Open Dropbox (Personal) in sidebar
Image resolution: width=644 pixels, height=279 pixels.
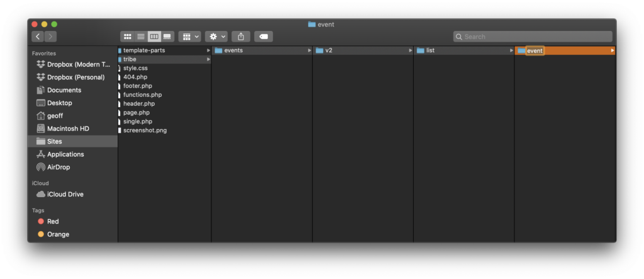[73, 77]
